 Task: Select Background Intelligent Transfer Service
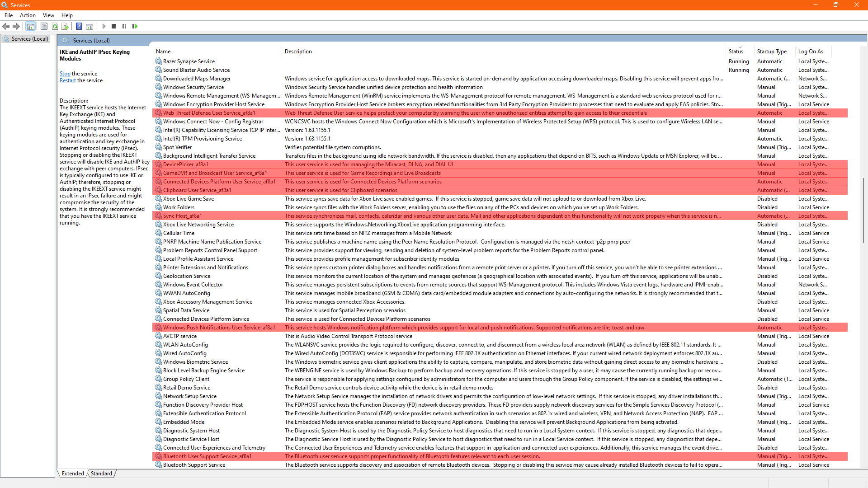pos(500,155)
